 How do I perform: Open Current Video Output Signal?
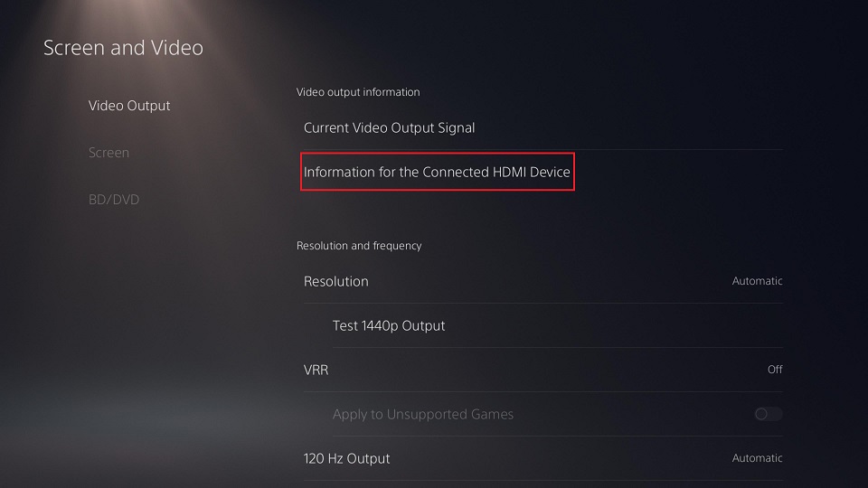coord(389,128)
